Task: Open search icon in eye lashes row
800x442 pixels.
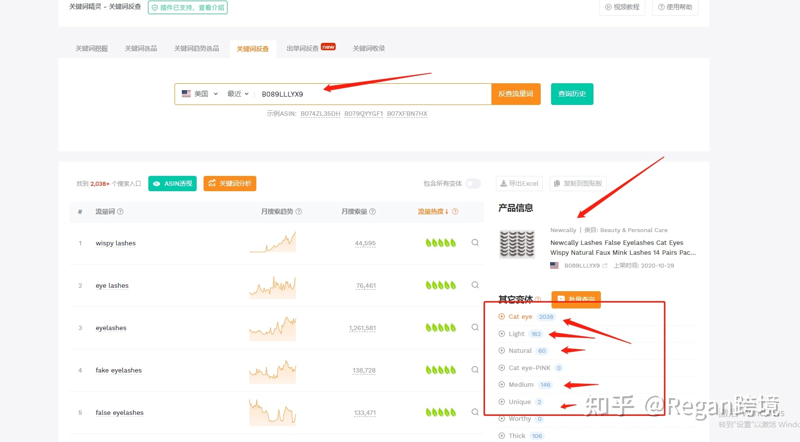Action: point(475,285)
